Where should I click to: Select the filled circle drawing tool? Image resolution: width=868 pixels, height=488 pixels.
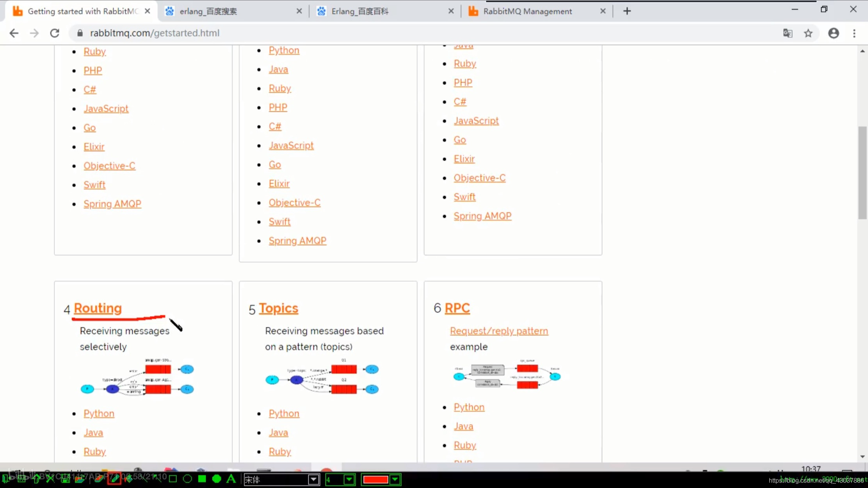click(x=217, y=479)
